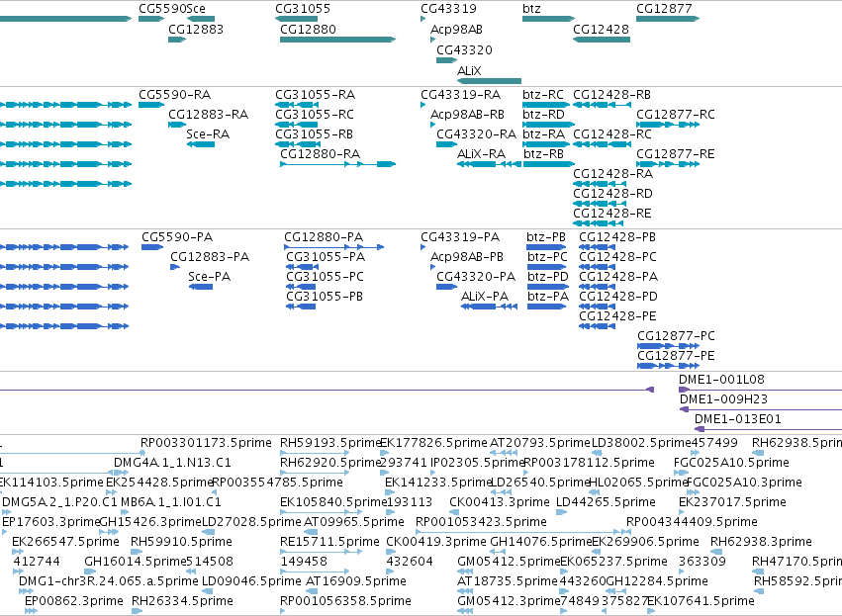Open the EK107641.5prime EST label
Viewport: 842px width, 616px height.
[701, 601]
